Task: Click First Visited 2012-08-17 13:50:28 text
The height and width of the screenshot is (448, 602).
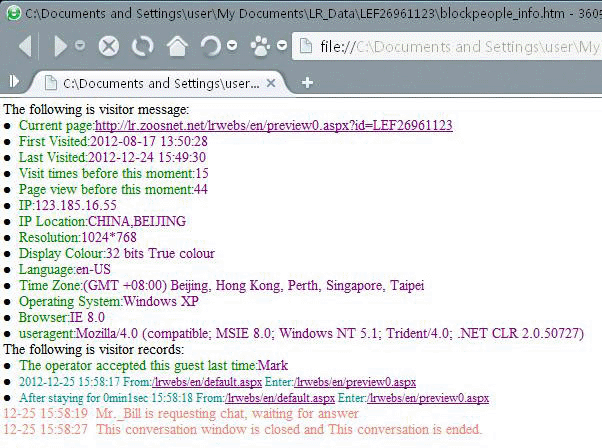Action: click(x=113, y=141)
